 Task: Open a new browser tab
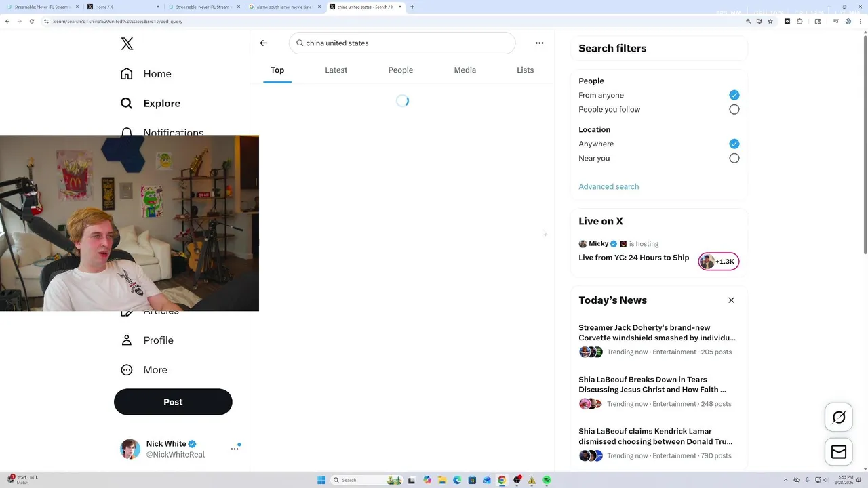tap(412, 7)
